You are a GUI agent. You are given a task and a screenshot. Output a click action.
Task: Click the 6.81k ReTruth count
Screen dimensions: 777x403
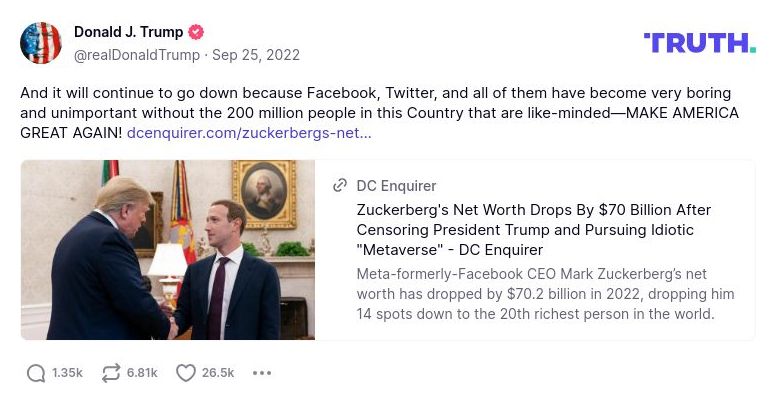[142, 373]
